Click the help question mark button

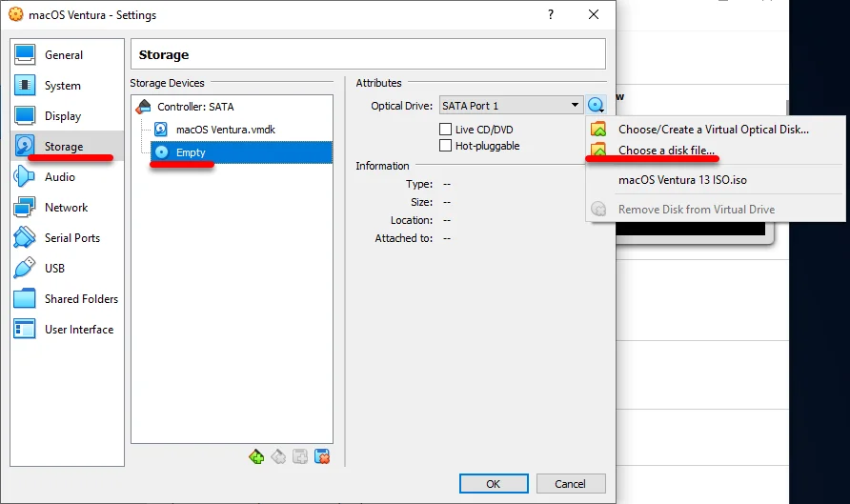(x=551, y=14)
